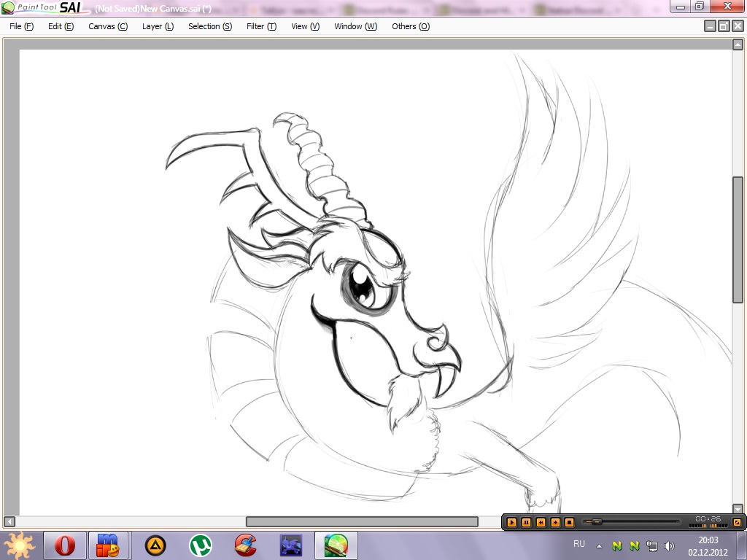Click the vertical scroll up arrow

click(738, 44)
